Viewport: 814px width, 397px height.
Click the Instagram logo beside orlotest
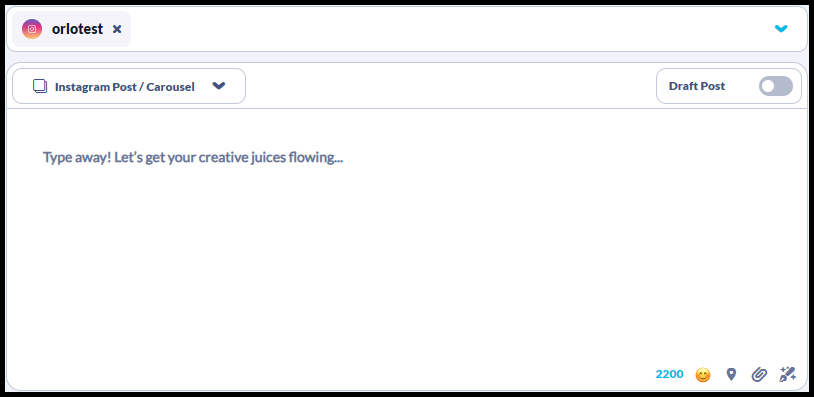point(32,29)
